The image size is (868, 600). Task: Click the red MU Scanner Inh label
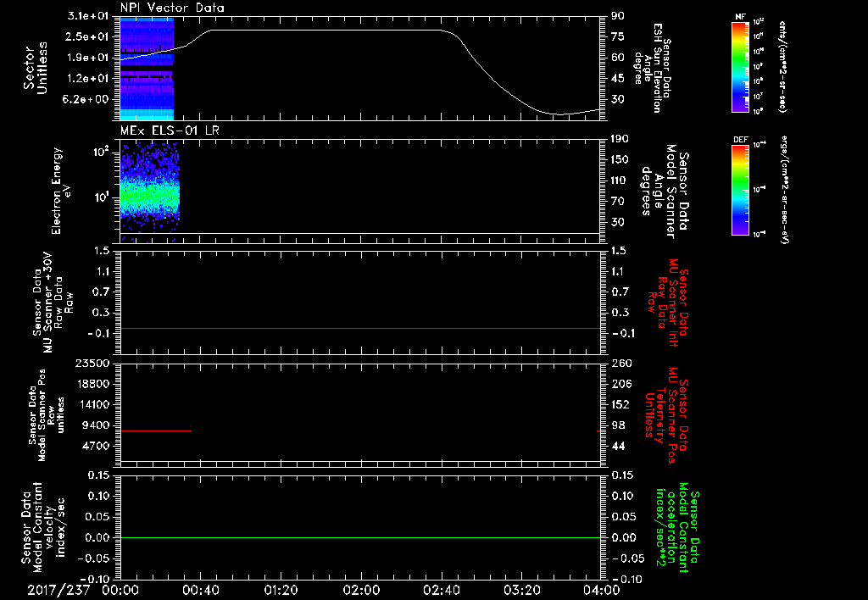pyautogui.click(x=668, y=303)
